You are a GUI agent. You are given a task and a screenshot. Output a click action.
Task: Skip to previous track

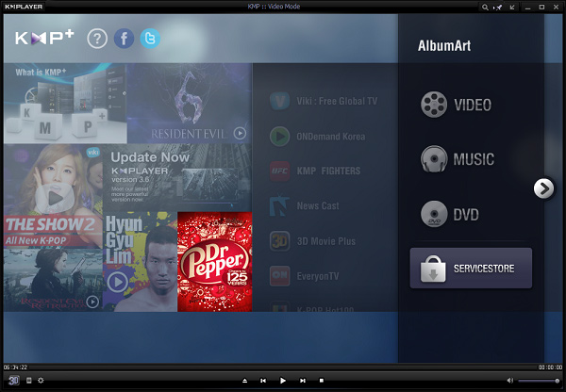click(x=263, y=381)
